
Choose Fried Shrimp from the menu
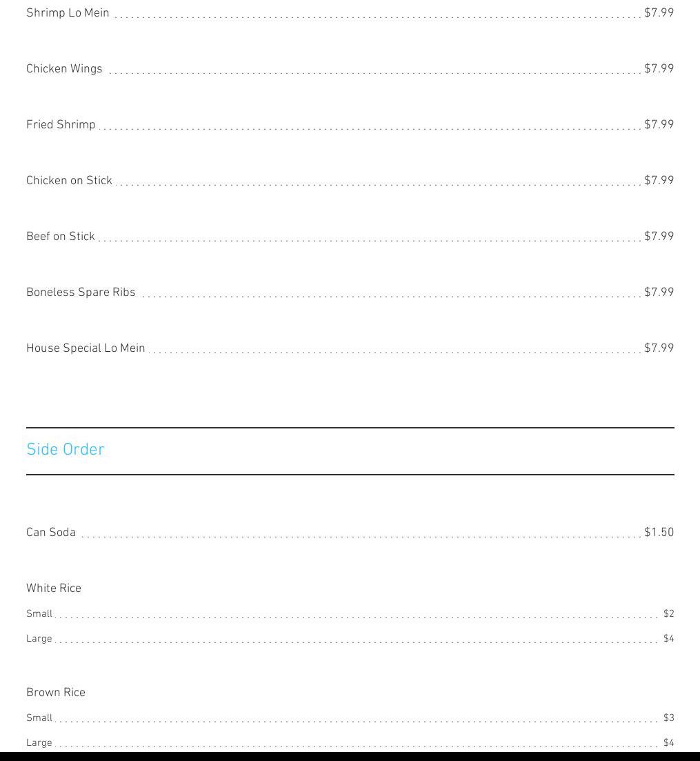(x=61, y=124)
